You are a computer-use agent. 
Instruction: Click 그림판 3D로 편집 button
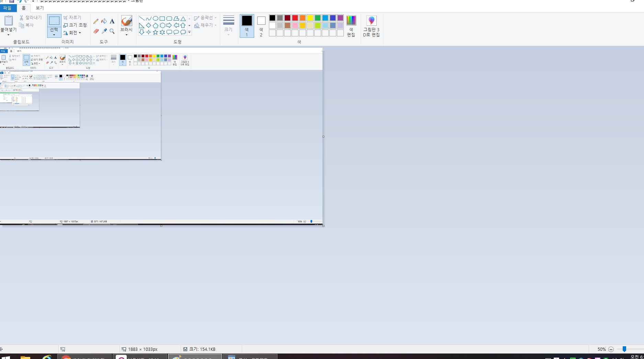(x=371, y=26)
